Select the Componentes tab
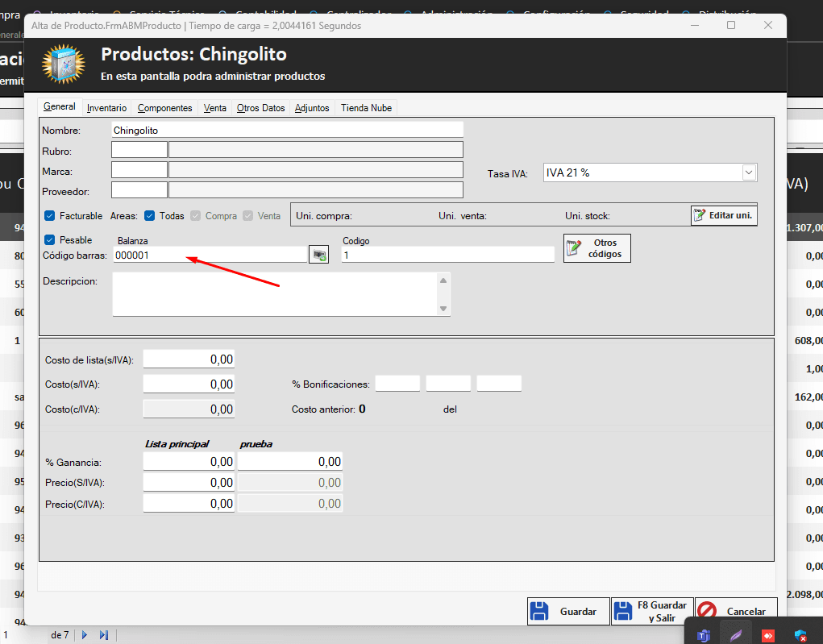This screenshot has width=823, height=644. click(164, 108)
